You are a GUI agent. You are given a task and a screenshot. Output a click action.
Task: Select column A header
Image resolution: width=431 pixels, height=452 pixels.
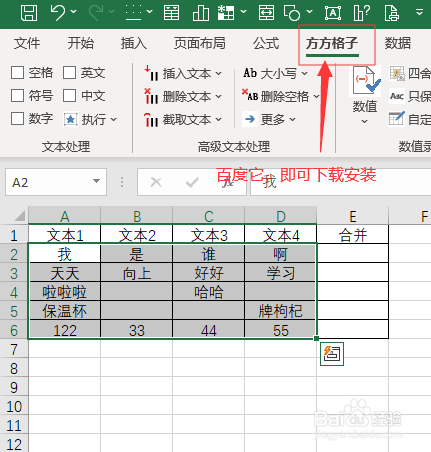65,216
